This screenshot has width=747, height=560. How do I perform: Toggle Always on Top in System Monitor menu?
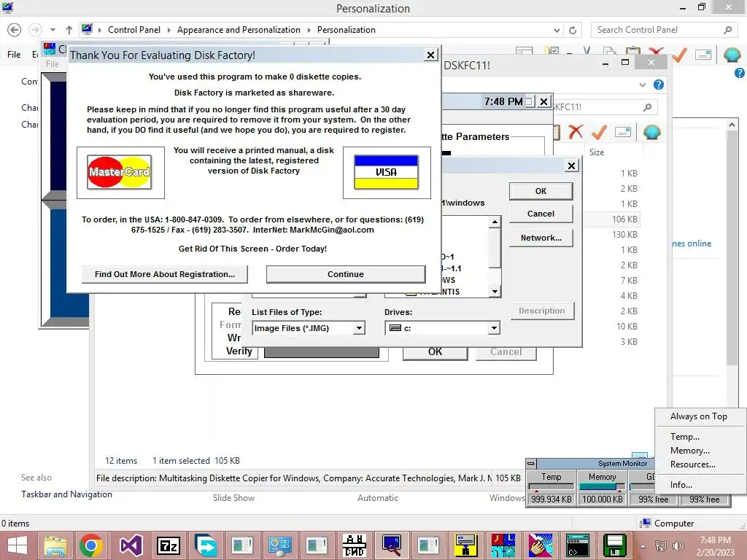698,416
